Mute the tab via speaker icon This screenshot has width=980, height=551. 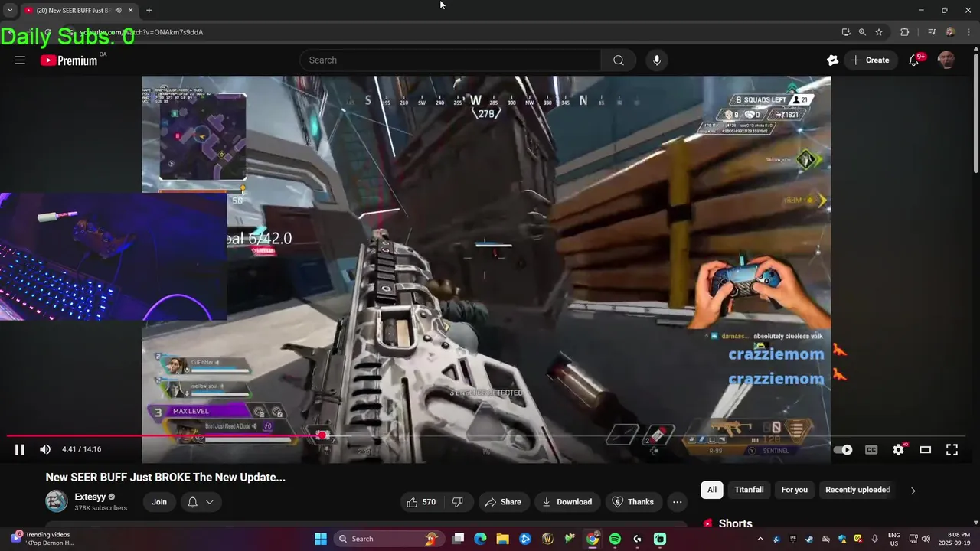tap(118, 10)
